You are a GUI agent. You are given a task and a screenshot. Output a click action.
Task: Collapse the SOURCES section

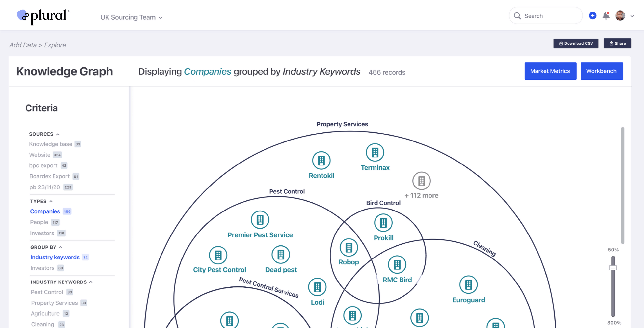click(x=58, y=134)
